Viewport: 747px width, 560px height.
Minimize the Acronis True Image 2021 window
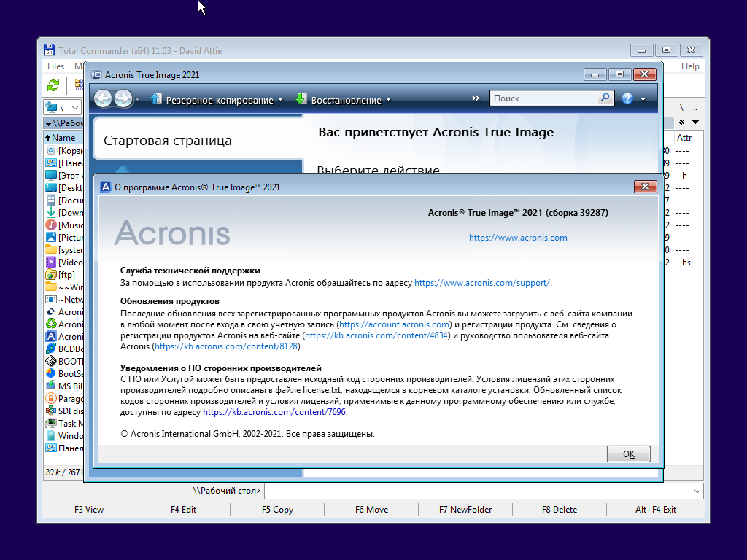point(595,74)
